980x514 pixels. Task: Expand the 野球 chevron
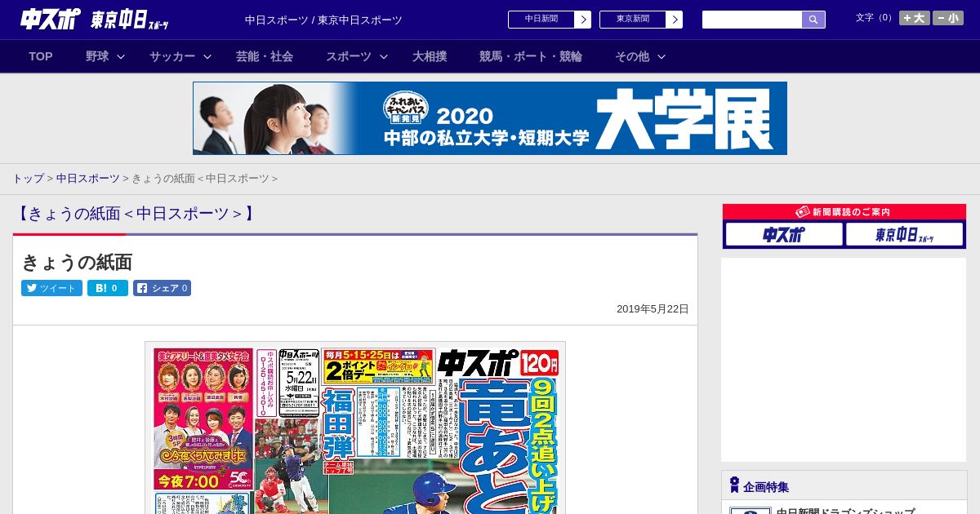coord(121,56)
